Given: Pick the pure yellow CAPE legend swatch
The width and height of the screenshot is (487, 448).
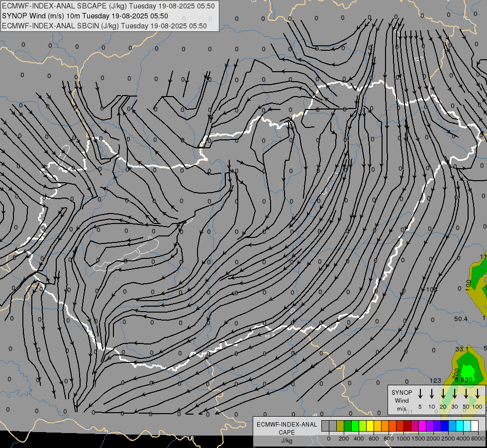Looking at the screenshot, I should (x=370, y=426).
